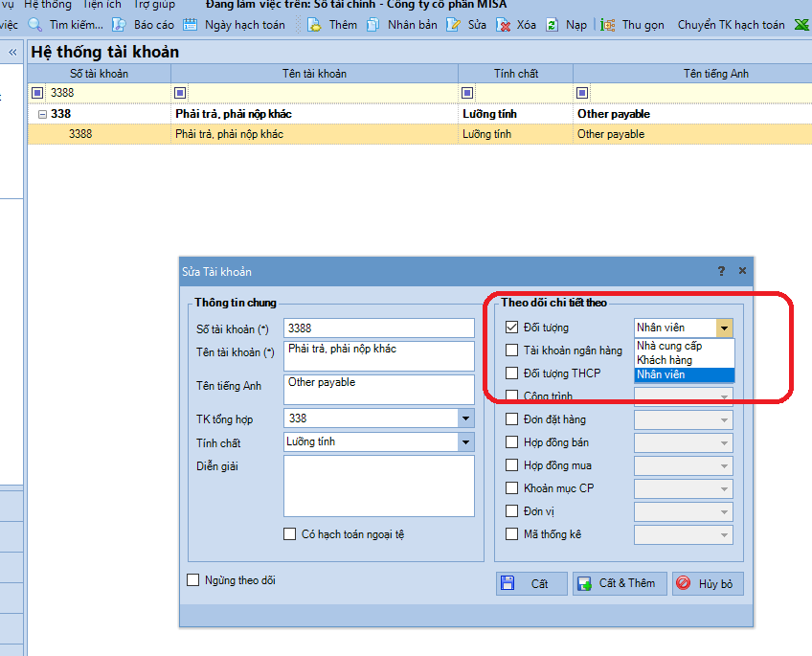This screenshot has height=656, width=812.
Task: Click the Hủy bỏ cancel button
Action: 708,583
